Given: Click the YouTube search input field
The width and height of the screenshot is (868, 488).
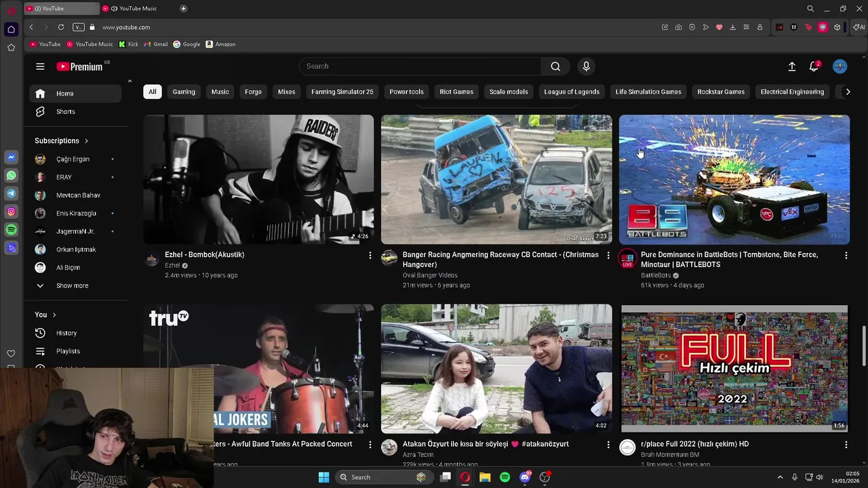Looking at the screenshot, I should pos(420,66).
